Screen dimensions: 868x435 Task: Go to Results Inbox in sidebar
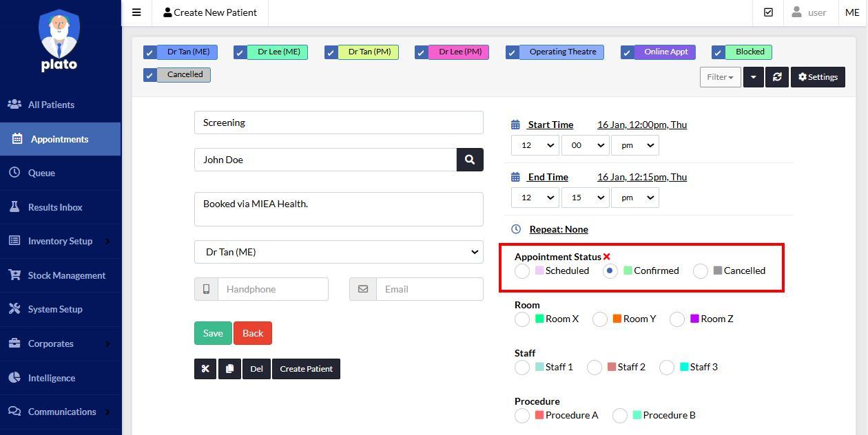[55, 207]
